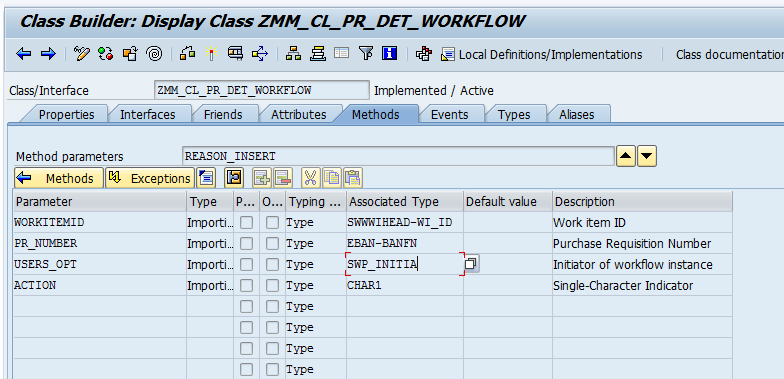
Task: Click the SWP_INITIA associated type field
Action: [404, 264]
